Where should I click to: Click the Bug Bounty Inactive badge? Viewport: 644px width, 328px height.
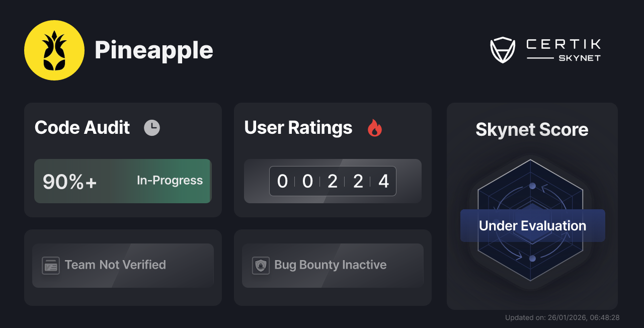[x=333, y=265]
